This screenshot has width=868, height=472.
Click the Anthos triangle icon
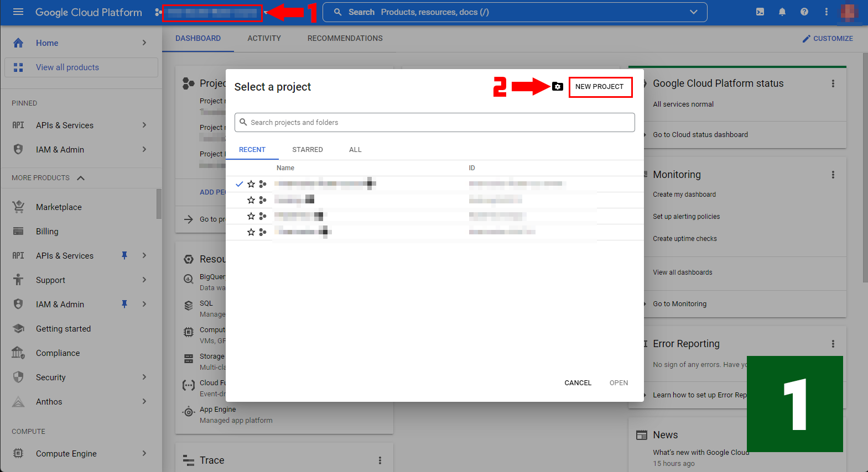coord(18,401)
